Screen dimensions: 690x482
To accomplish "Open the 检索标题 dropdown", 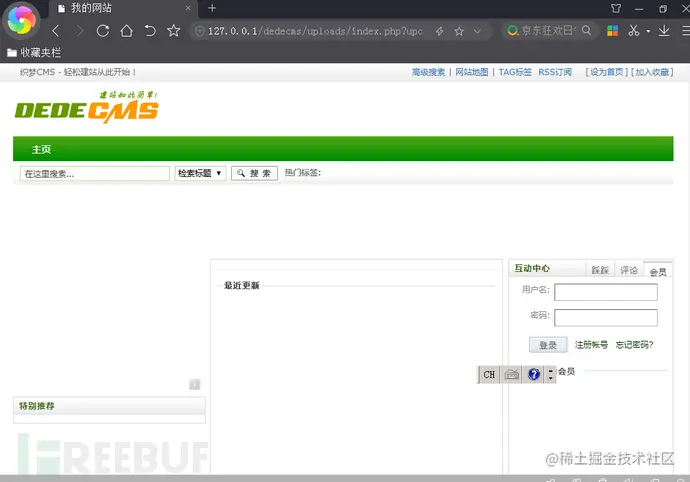I will pyautogui.click(x=200, y=173).
